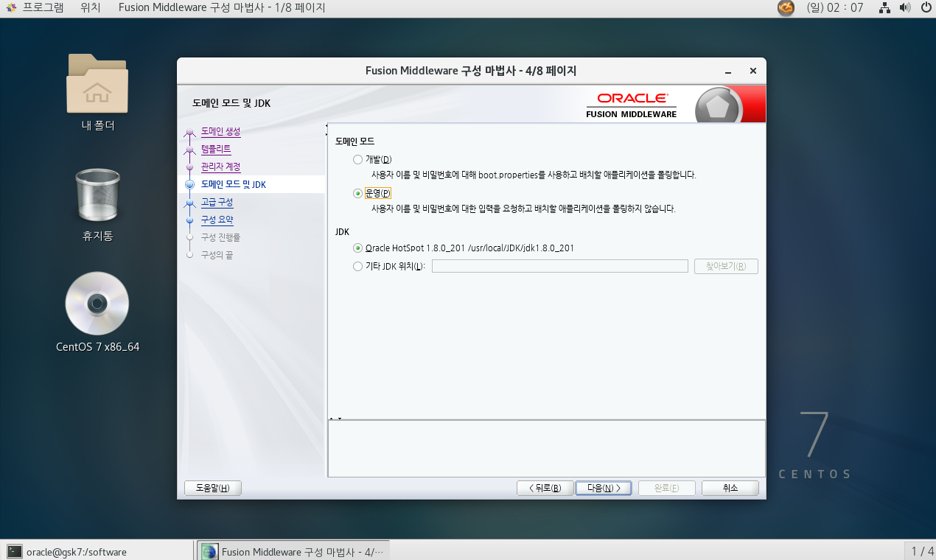Go to the 도메인 생성 step
Image resolution: width=936 pixels, height=560 pixels.
tap(220, 131)
